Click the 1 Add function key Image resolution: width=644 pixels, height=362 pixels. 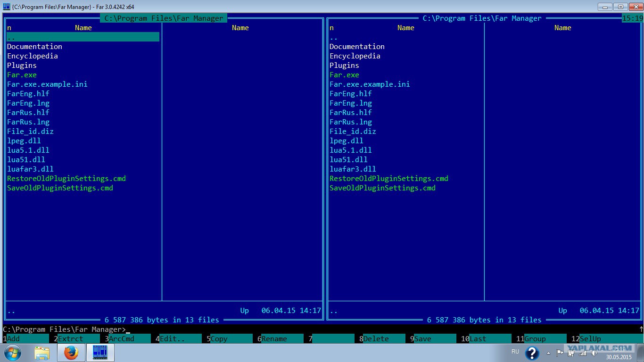[x=26, y=338]
